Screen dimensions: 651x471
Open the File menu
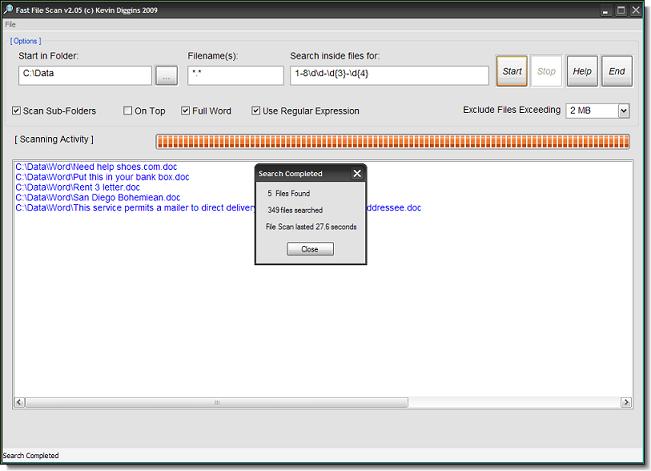[x=10, y=24]
